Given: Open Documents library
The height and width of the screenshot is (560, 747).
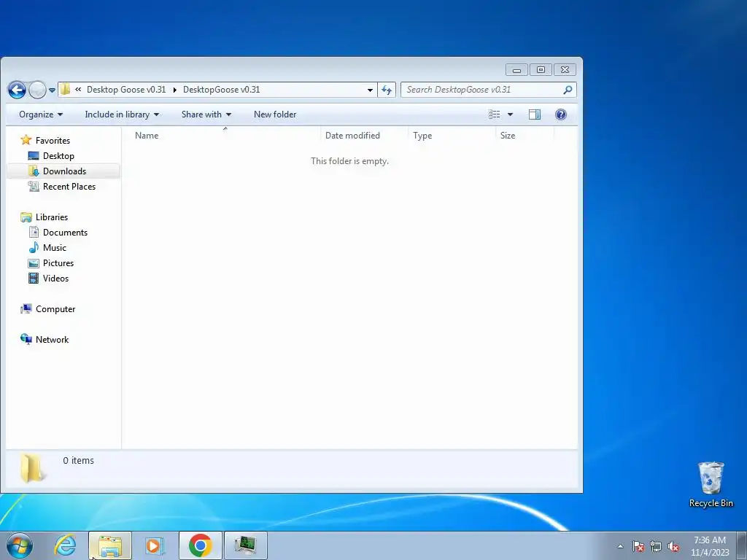Looking at the screenshot, I should [65, 233].
